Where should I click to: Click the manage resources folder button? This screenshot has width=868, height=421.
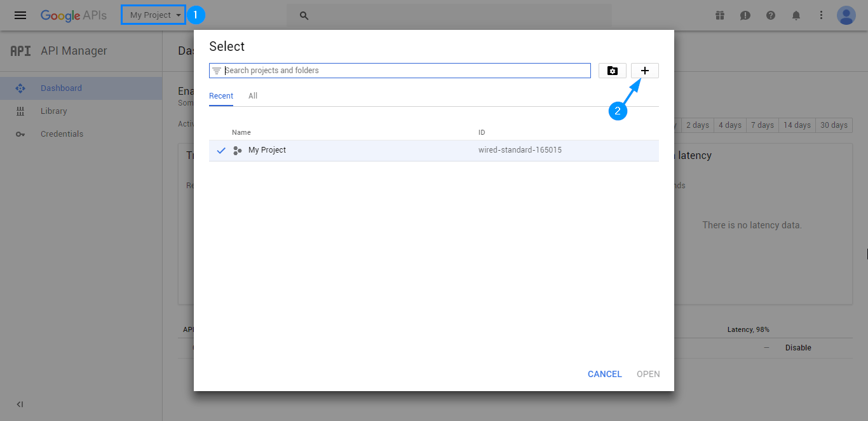tap(613, 71)
